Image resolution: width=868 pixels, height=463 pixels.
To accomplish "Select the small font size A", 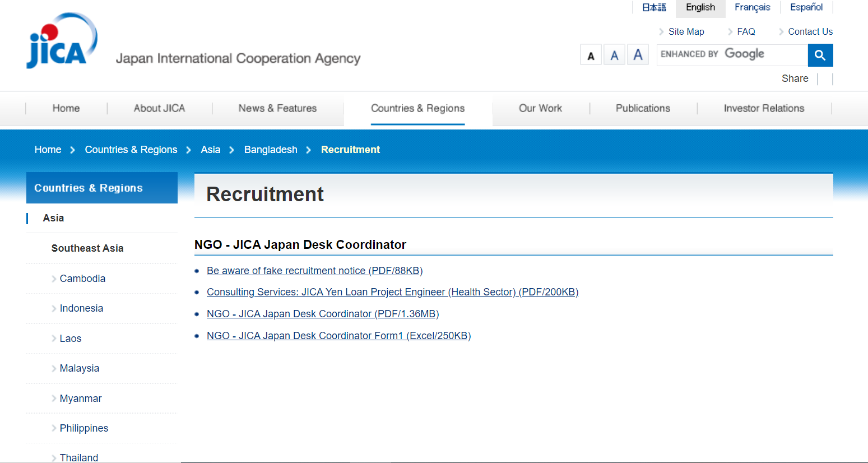I will click(591, 55).
